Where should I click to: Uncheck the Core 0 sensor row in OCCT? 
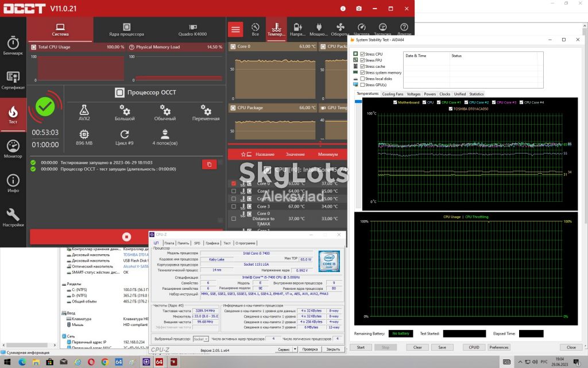click(x=234, y=183)
